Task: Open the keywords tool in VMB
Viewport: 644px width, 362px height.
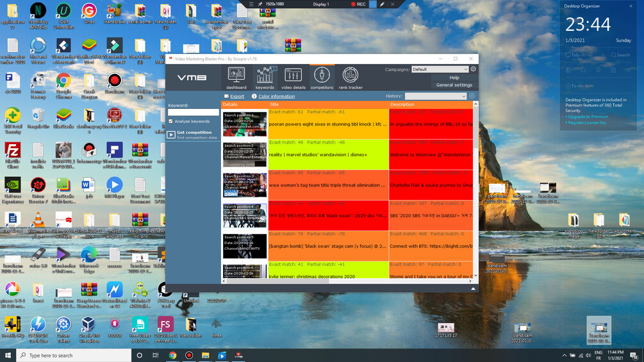Action: coord(265,77)
